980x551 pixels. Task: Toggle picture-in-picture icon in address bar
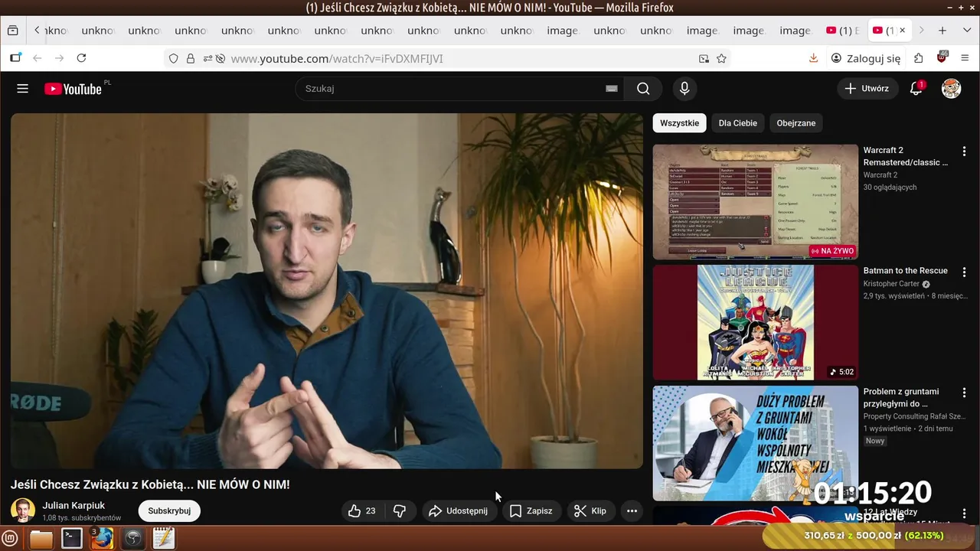tap(704, 58)
